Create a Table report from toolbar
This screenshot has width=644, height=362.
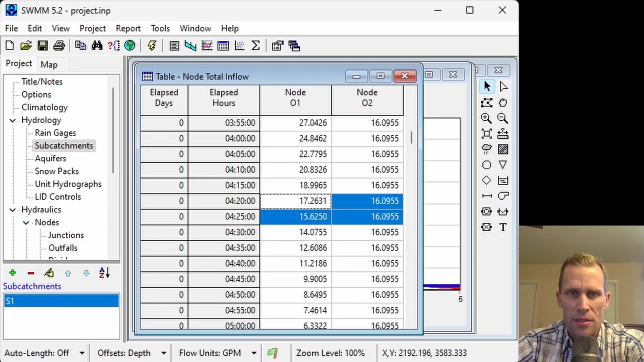coord(223,46)
